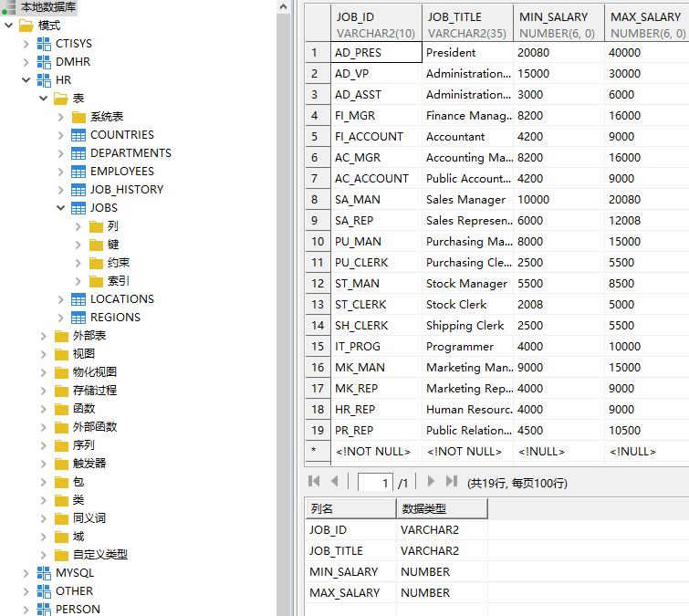
Task: Click the EMPLOYEES table icon
Action: click(78, 172)
